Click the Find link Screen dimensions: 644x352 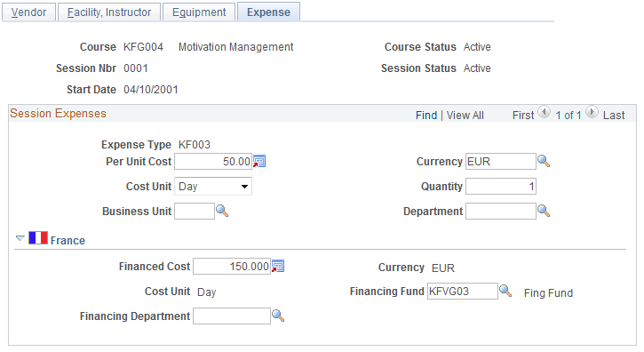pos(426,116)
